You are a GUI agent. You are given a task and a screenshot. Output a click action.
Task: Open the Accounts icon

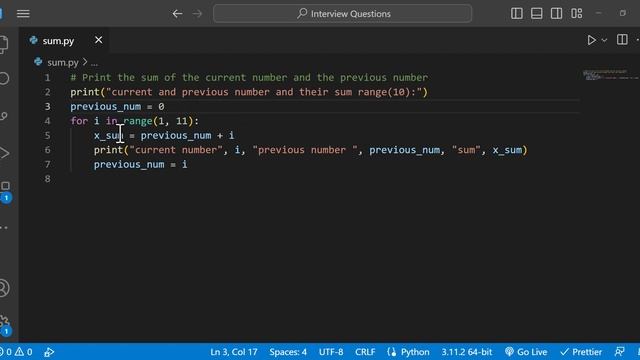tap(4, 288)
